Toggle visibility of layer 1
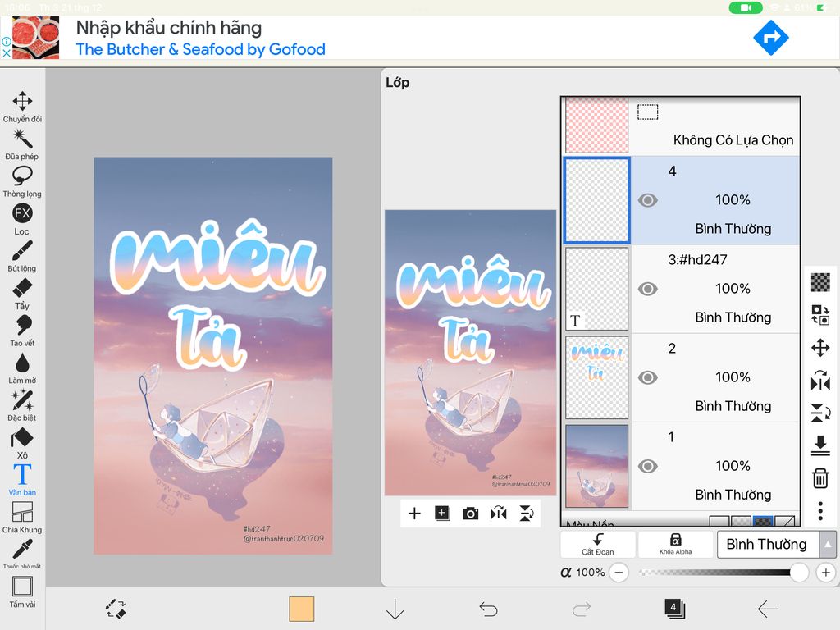 pyautogui.click(x=648, y=467)
